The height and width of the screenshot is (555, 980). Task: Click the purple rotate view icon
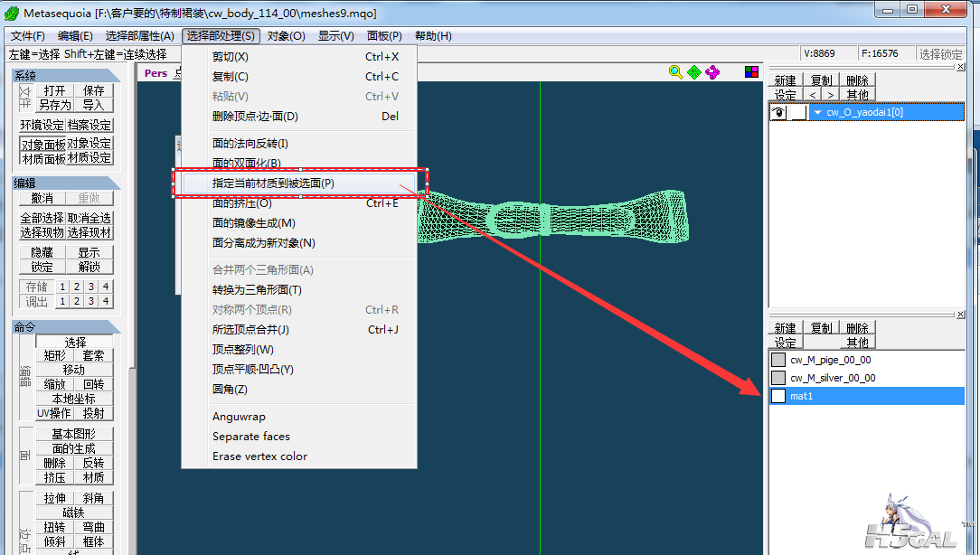click(x=712, y=72)
